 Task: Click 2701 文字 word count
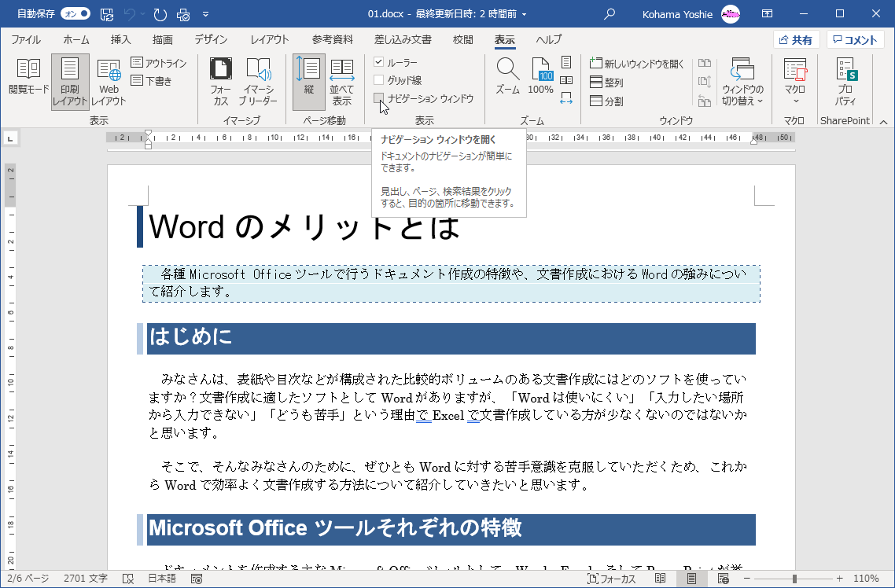86,579
